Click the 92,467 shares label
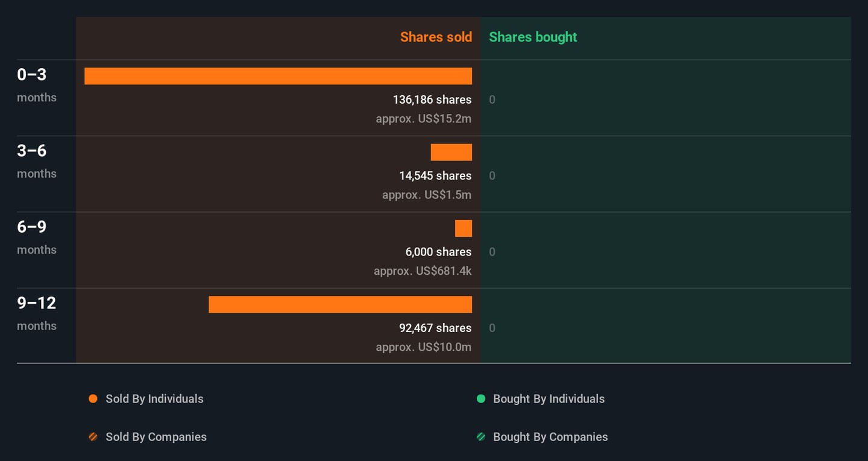This screenshot has width=868, height=461. point(435,328)
